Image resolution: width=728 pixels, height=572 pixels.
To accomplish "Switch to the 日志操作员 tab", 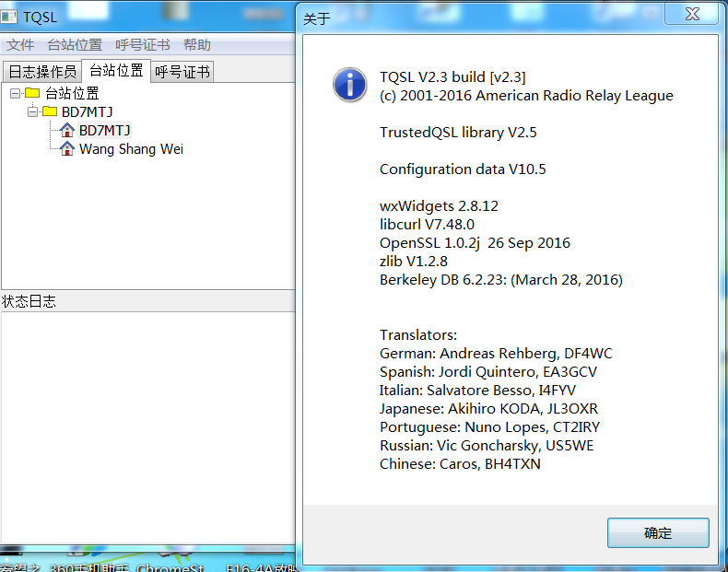I will [42, 72].
